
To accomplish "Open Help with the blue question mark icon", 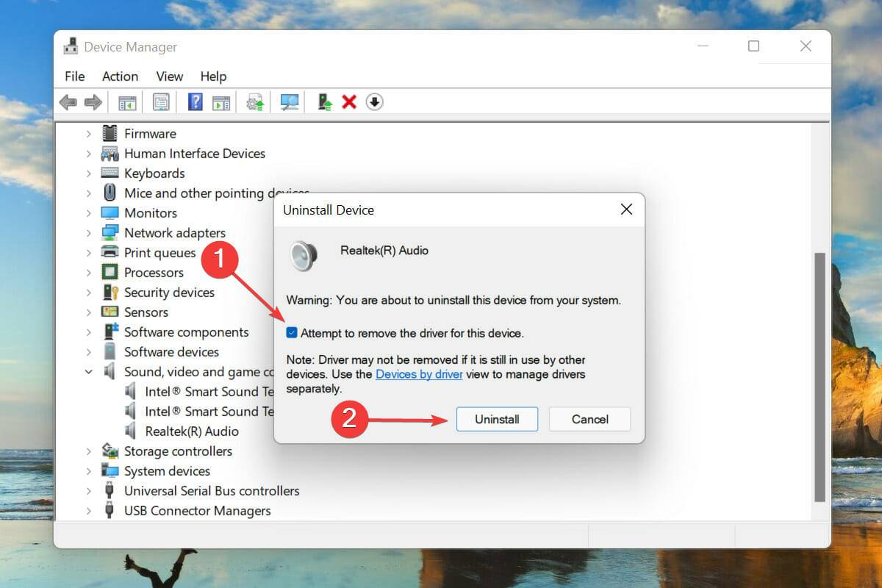I will 195,101.
